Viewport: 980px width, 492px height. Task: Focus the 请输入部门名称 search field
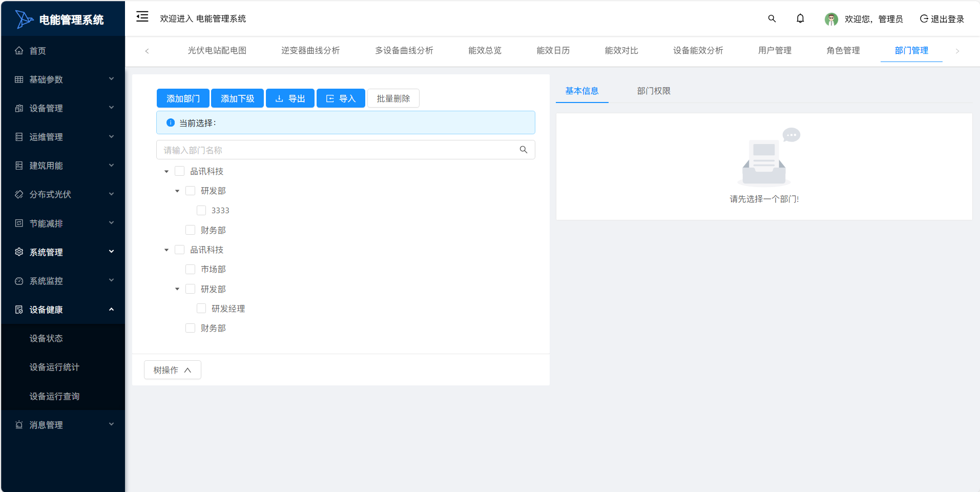point(346,150)
